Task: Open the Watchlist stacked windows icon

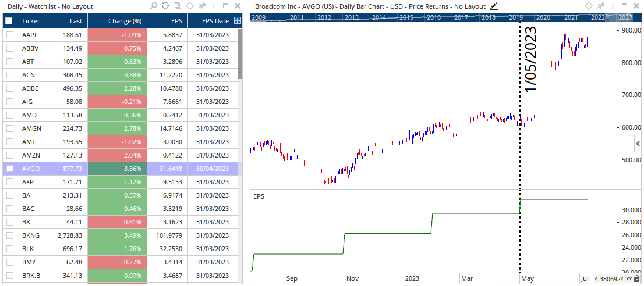Action: click(178, 6)
